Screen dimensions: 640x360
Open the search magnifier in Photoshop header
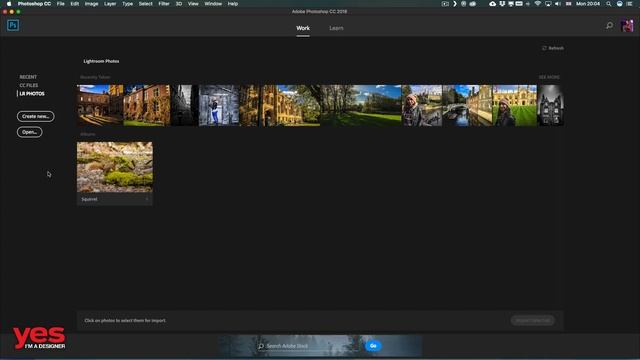point(609,26)
